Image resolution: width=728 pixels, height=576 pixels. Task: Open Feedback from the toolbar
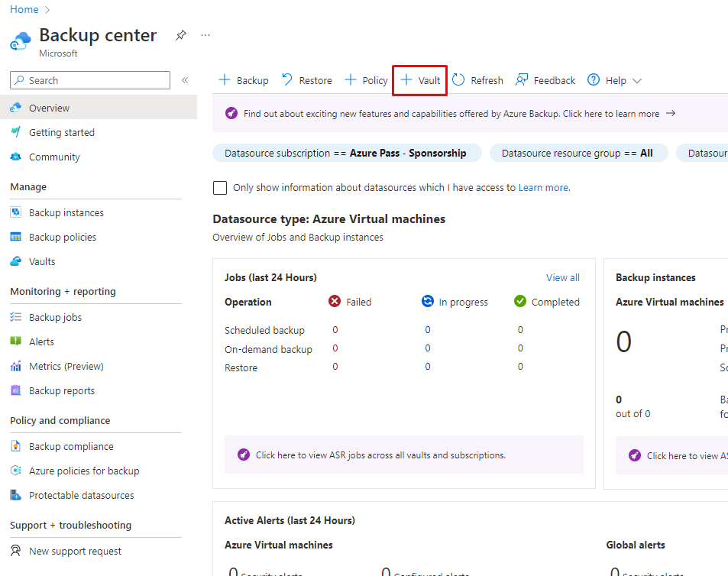pyautogui.click(x=545, y=80)
